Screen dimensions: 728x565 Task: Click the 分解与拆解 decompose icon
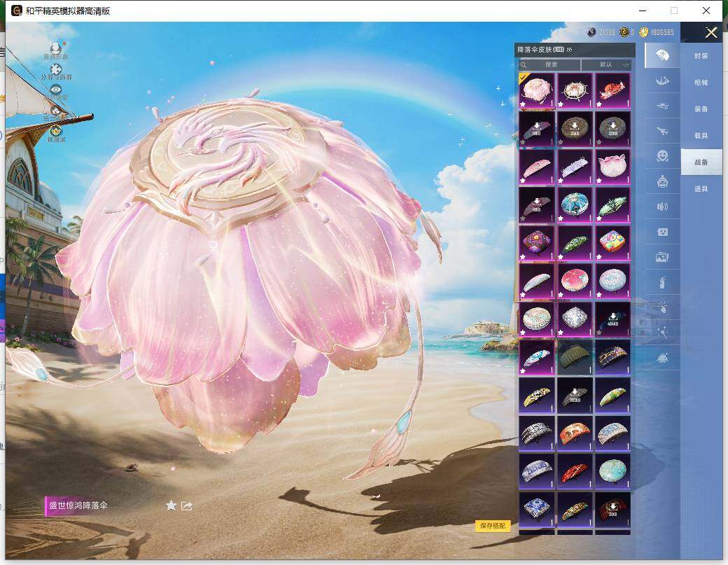click(56, 69)
